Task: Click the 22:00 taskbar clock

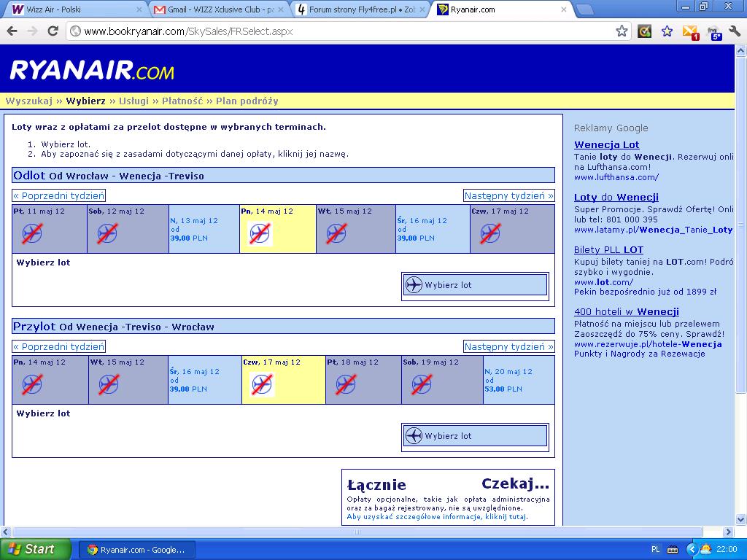Action: pos(727,550)
